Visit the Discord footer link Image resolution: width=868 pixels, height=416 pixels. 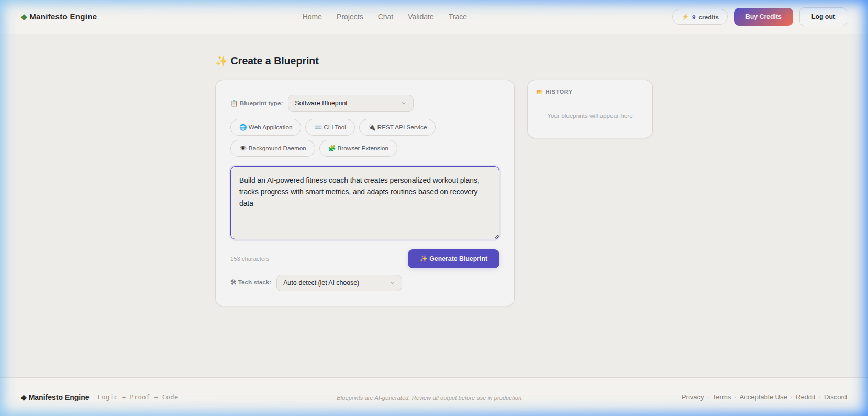[835, 397]
